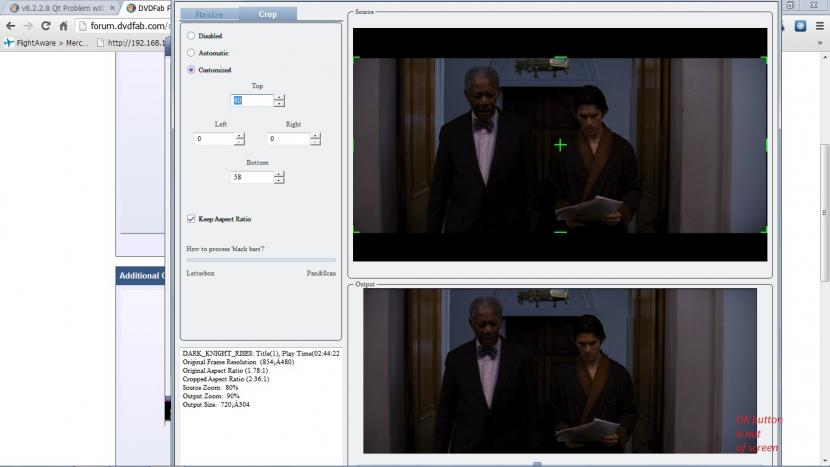Decrease the Bottom crop value
The width and height of the screenshot is (830, 467).
(279, 181)
